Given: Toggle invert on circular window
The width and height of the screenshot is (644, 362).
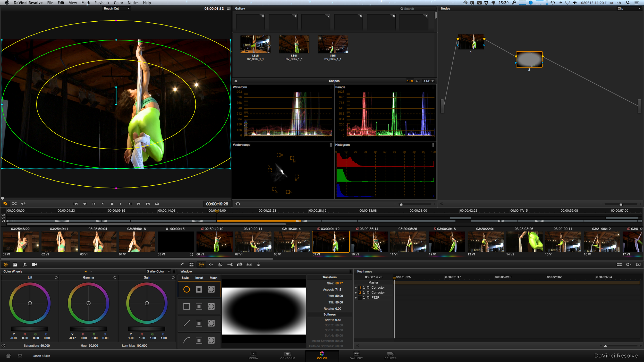Looking at the screenshot, I should point(199,289).
